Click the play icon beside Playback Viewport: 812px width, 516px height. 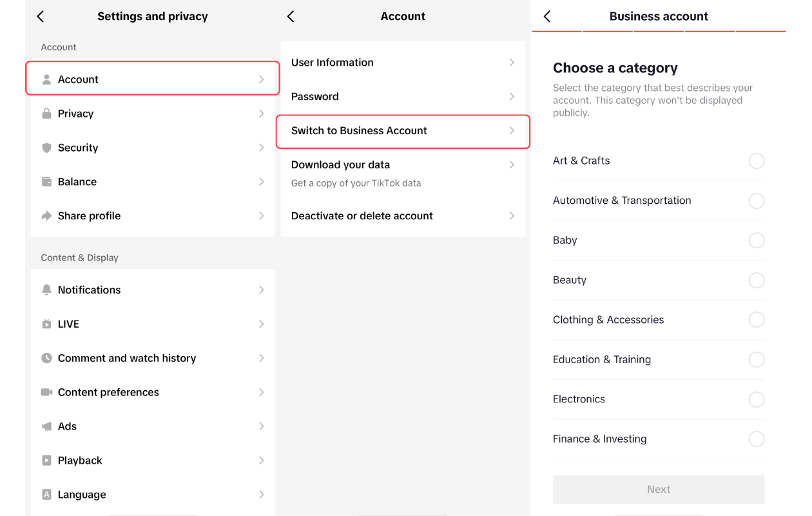[x=46, y=461]
